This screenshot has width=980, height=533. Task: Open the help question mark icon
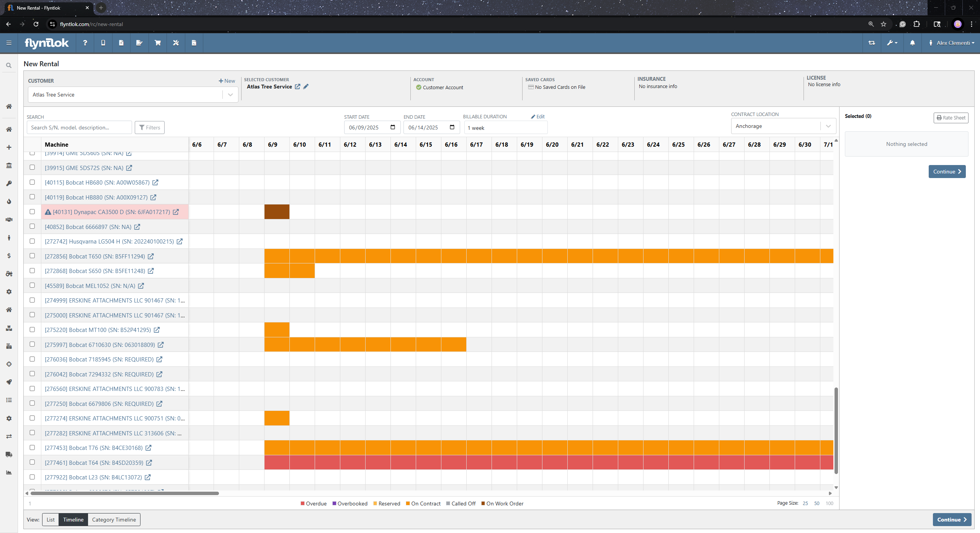pos(85,43)
